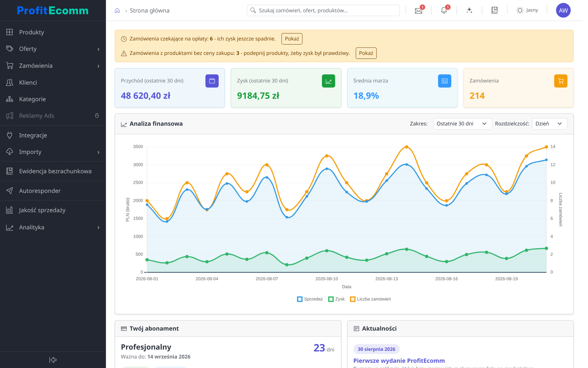The image size is (588, 368).
Task: Open the notifications bell icon
Action: pyautogui.click(x=444, y=11)
